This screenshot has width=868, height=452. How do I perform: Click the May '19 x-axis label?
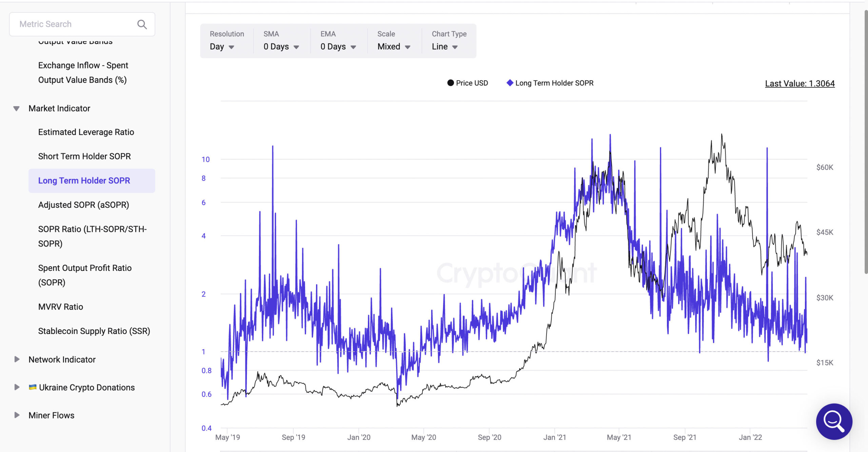coord(228,437)
